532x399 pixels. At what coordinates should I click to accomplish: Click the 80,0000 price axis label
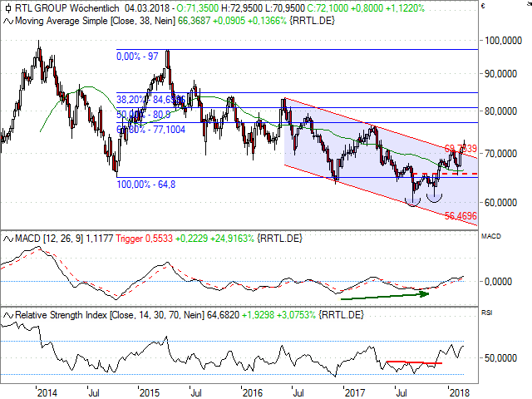coord(500,111)
